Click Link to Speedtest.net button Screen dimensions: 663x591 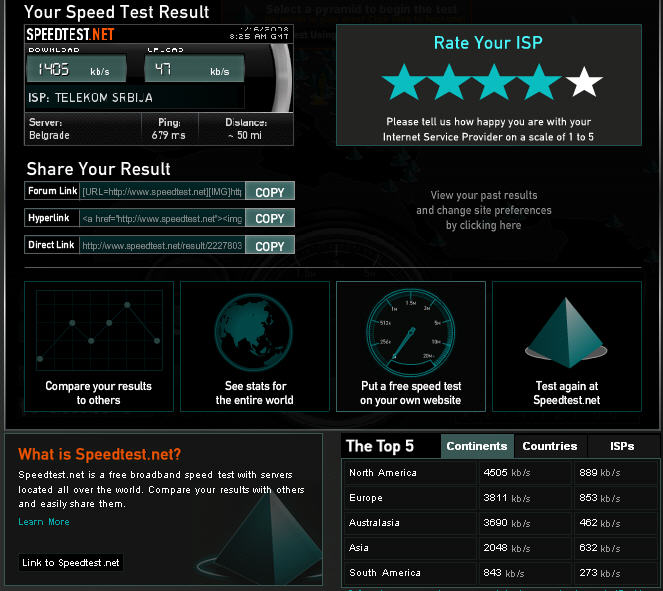click(71, 563)
